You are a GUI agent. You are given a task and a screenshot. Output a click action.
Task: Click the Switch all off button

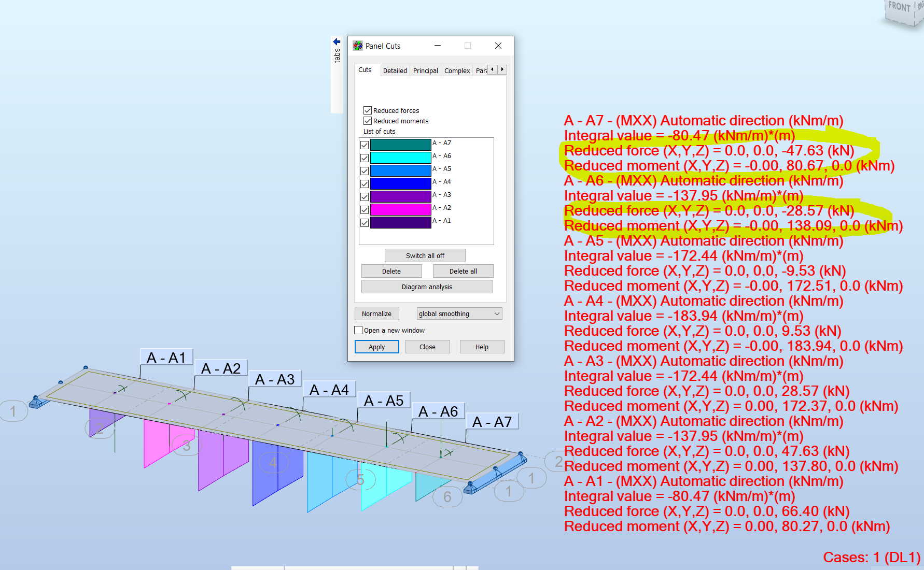click(x=425, y=255)
